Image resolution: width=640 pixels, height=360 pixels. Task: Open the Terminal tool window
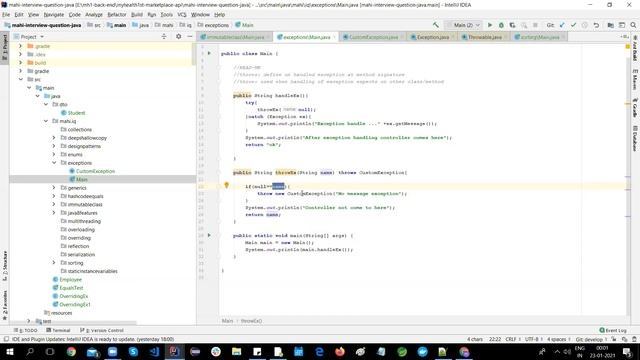58,330
